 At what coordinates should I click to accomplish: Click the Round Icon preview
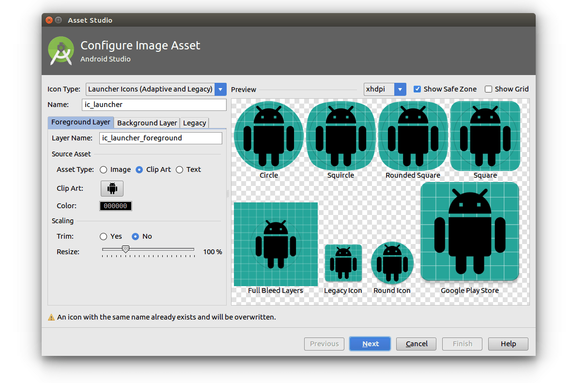click(x=391, y=263)
